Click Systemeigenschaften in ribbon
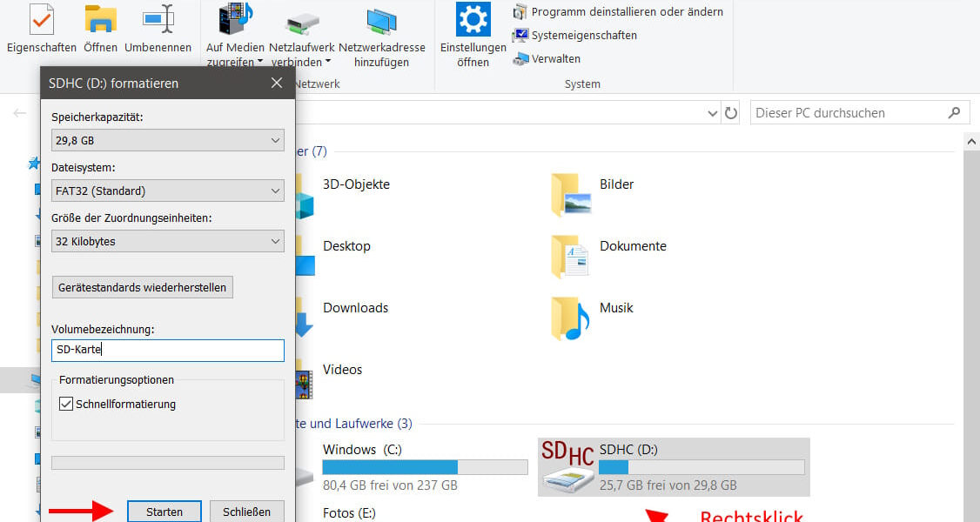The height and width of the screenshot is (522, 980). [575, 36]
